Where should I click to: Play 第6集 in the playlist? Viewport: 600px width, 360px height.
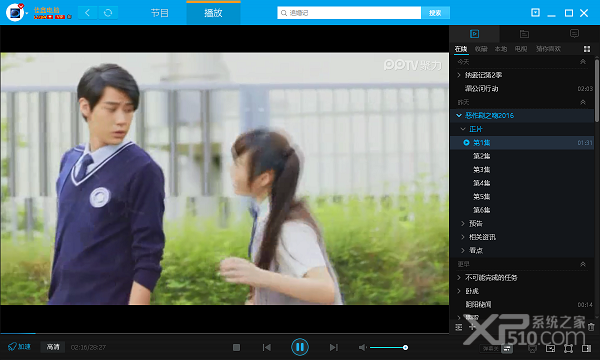pyautogui.click(x=522, y=210)
